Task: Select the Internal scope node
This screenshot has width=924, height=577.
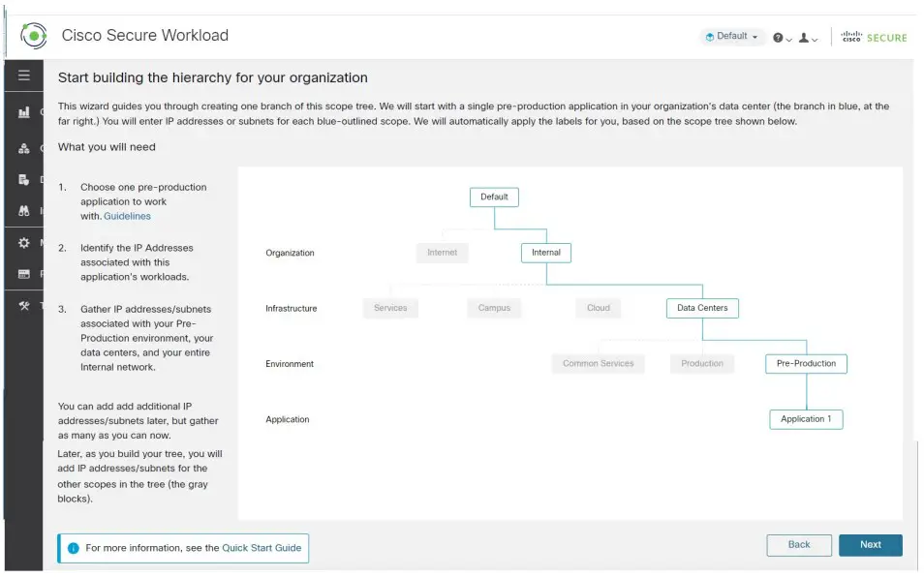Action: coord(545,253)
